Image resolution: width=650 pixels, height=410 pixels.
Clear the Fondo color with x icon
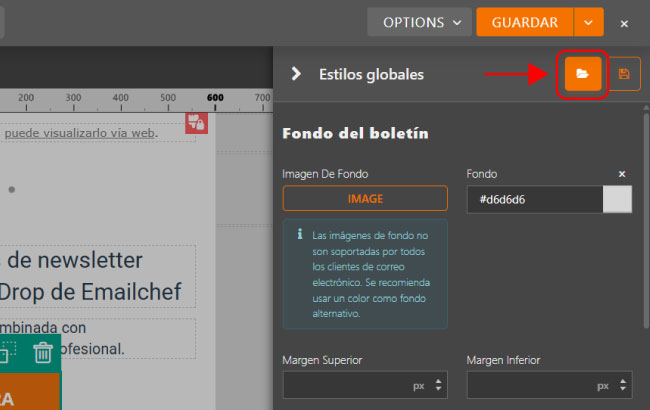point(622,174)
